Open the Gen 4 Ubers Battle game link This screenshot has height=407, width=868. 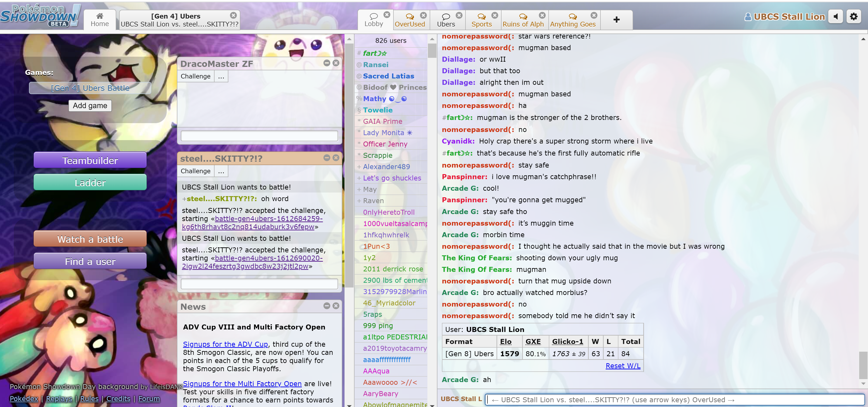click(x=90, y=88)
